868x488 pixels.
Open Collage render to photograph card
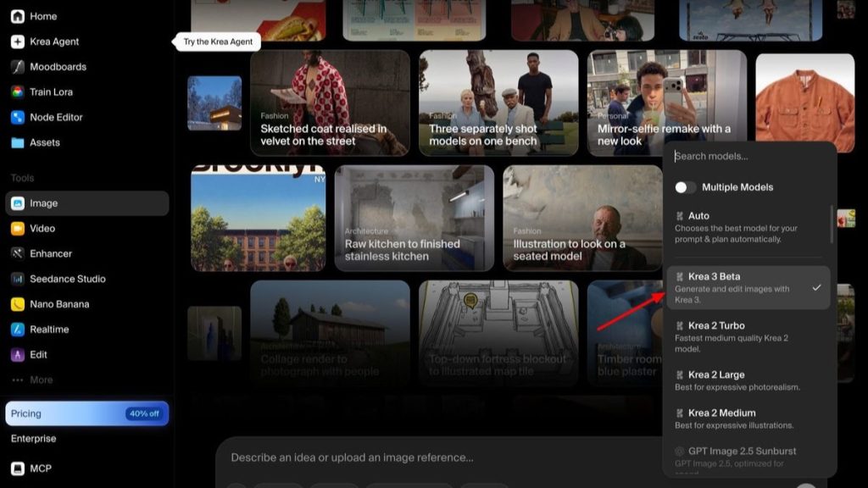point(330,332)
